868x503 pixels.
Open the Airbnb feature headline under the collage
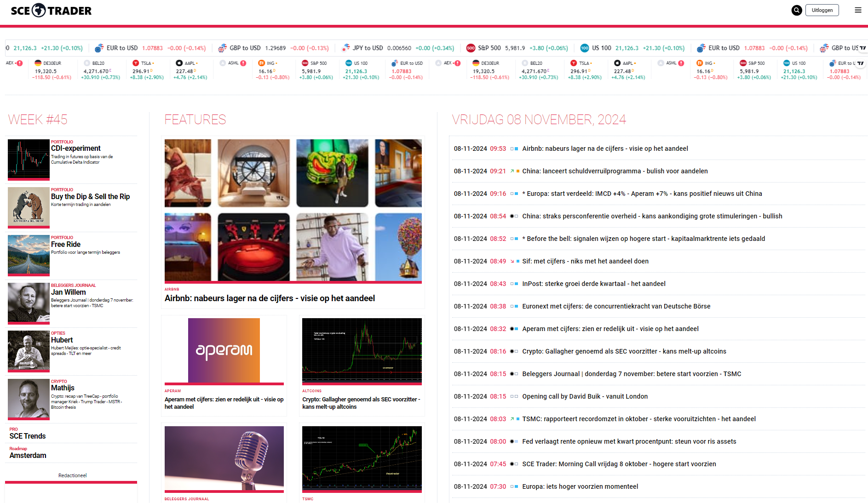270,298
